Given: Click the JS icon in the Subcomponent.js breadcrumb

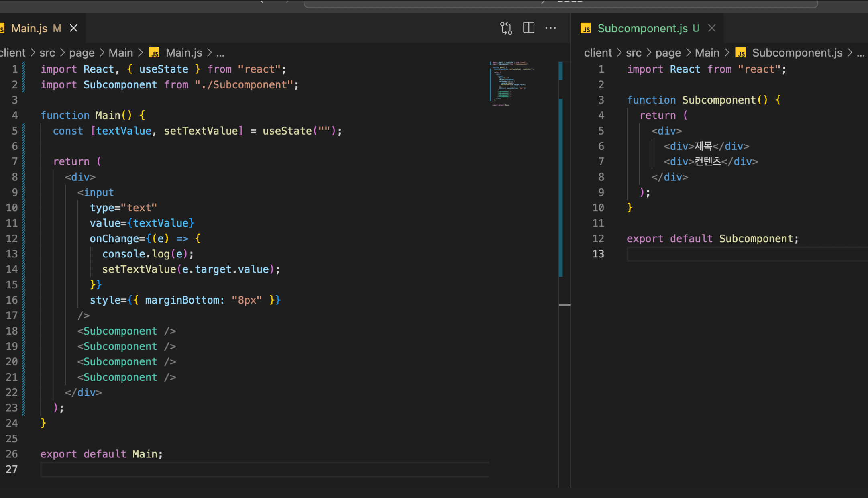Looking at the screenshot, I should point(741,53).
